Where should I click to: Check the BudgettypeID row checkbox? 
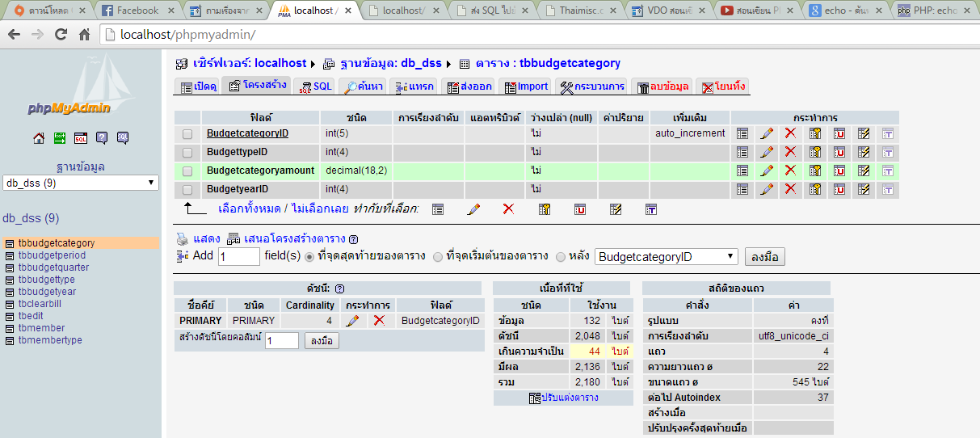tap(187, 153)
